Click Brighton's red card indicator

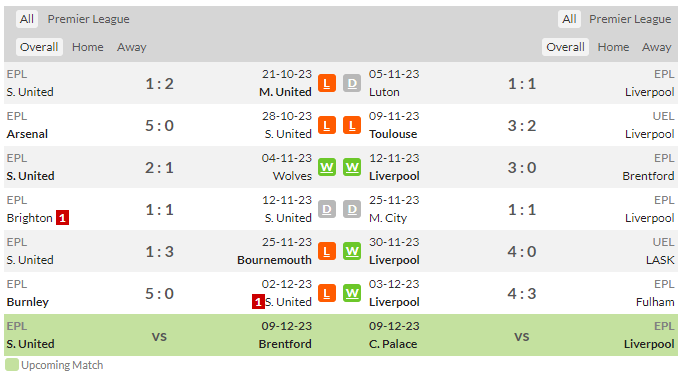tap(62, 218)
